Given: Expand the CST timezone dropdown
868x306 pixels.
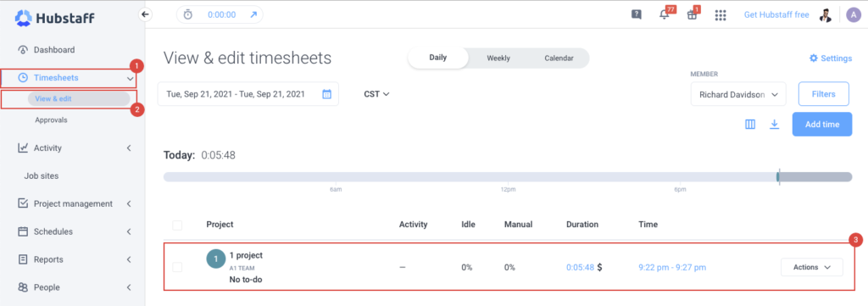Looking at the screenshot, I should [376, 94].
